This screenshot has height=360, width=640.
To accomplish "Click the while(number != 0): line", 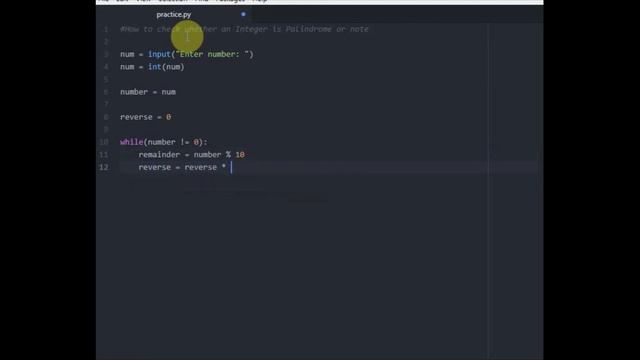I will click(164, 142).
